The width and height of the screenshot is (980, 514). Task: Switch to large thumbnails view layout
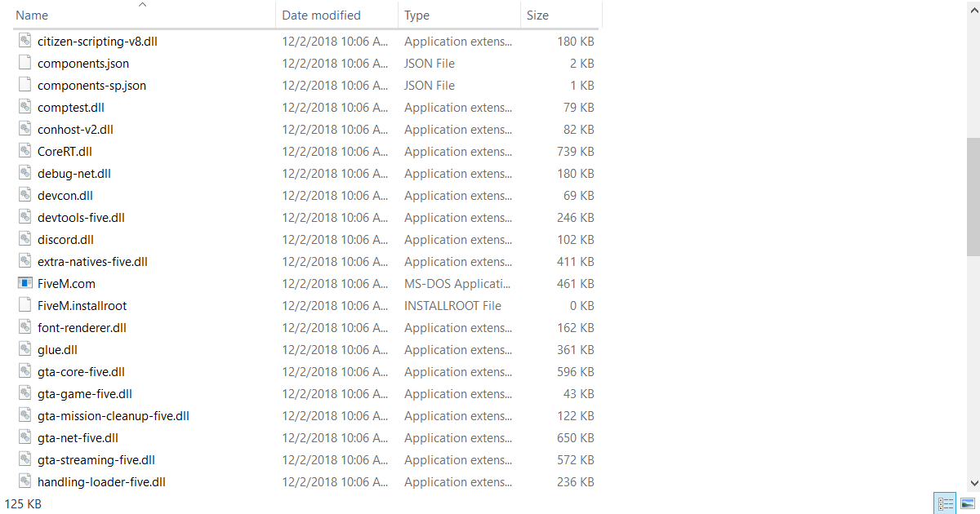point(968,504)
